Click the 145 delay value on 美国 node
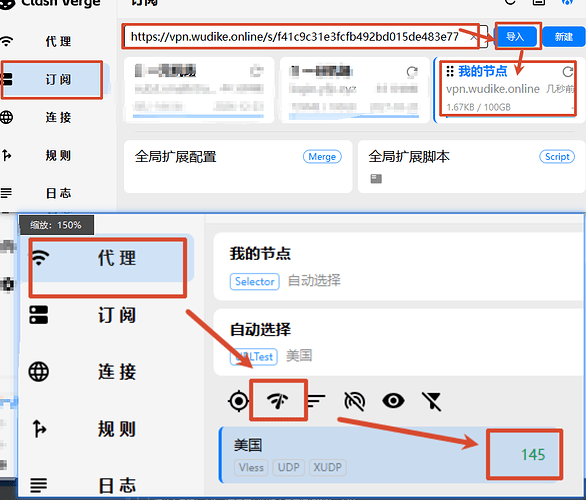 click(533, 455)
